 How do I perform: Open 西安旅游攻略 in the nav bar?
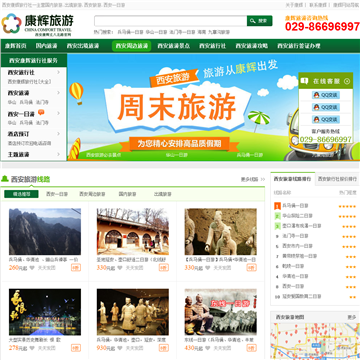[252, 46]
